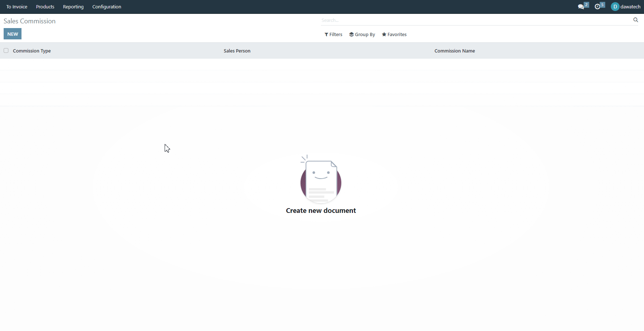Expand the Group By dropdown
The height and width of the screenshot is (331, 644).
[x=362, y=34]
